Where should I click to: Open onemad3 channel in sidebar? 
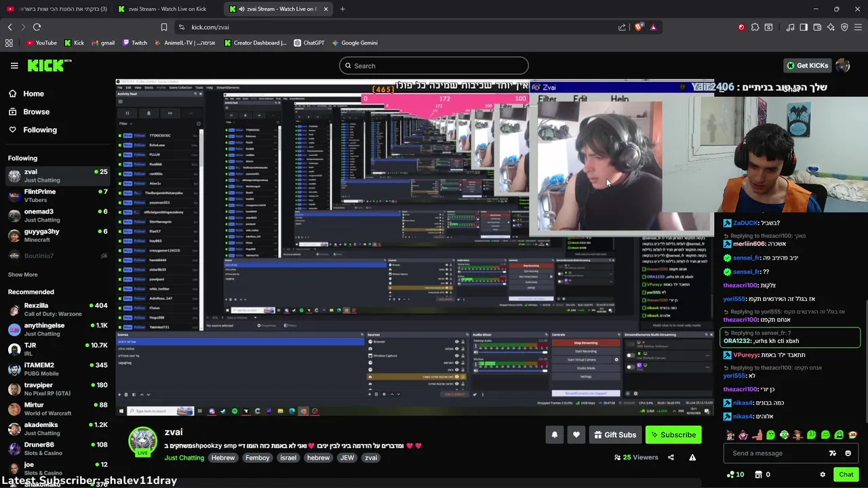58,216
